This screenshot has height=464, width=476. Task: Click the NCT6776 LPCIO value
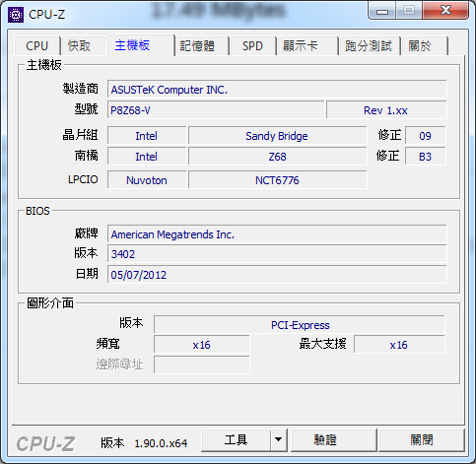tap(277, 180)
